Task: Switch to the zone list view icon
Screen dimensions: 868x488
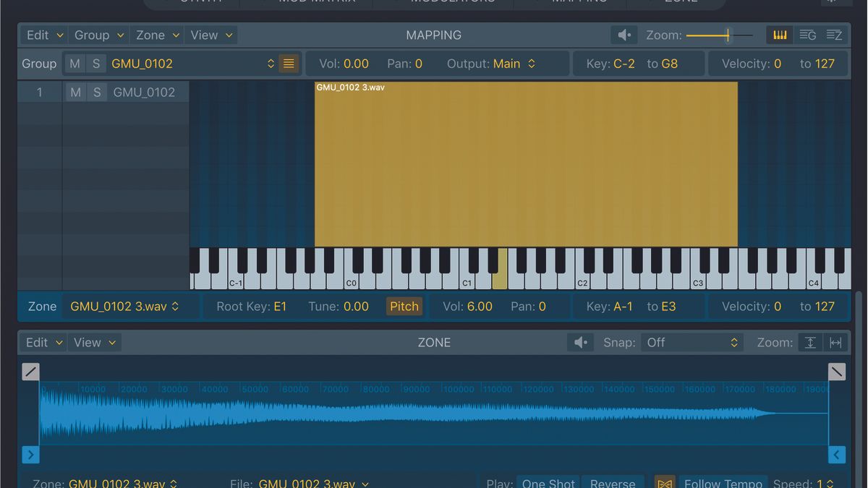Action: point(835,34)
